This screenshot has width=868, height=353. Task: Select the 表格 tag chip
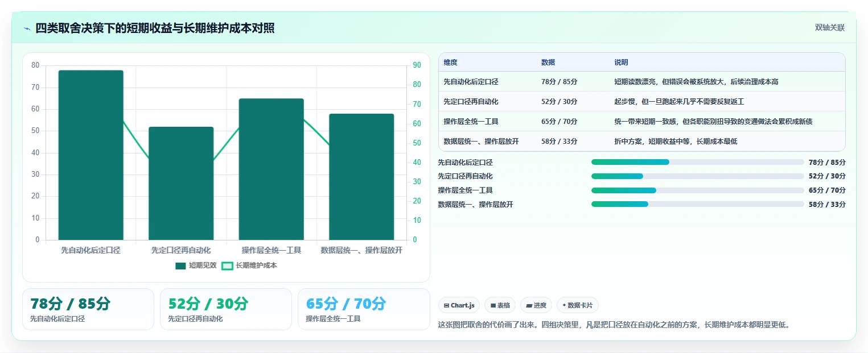point(500,305)
